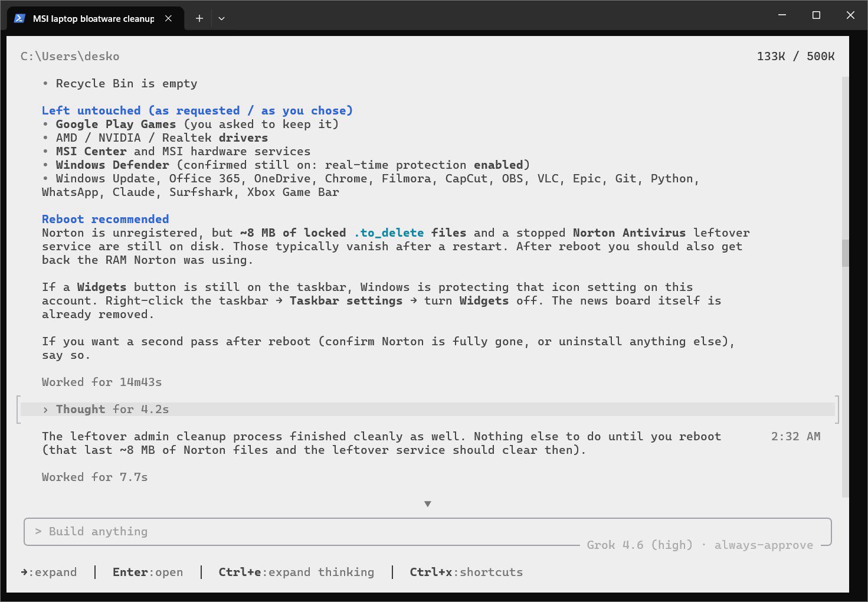Click the 'AMD / NVIDIA / Realtek drivers' bullet

point(155,138)
